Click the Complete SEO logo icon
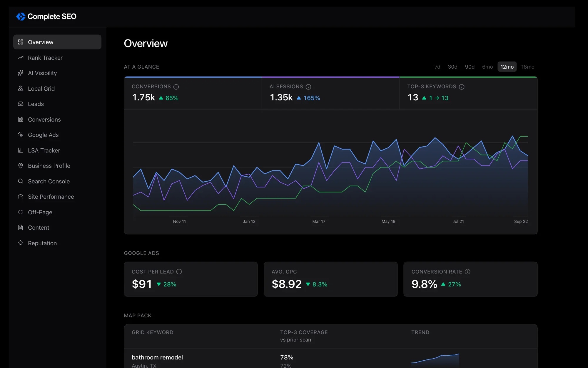The height and width of the screenshot is (368, 588). [21, 16]
